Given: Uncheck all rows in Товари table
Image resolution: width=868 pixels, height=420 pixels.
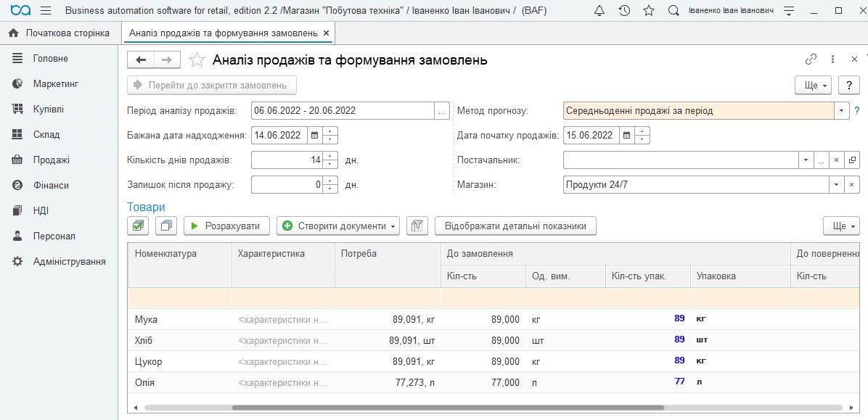Looking at the screenshot, I should [166, 226].
